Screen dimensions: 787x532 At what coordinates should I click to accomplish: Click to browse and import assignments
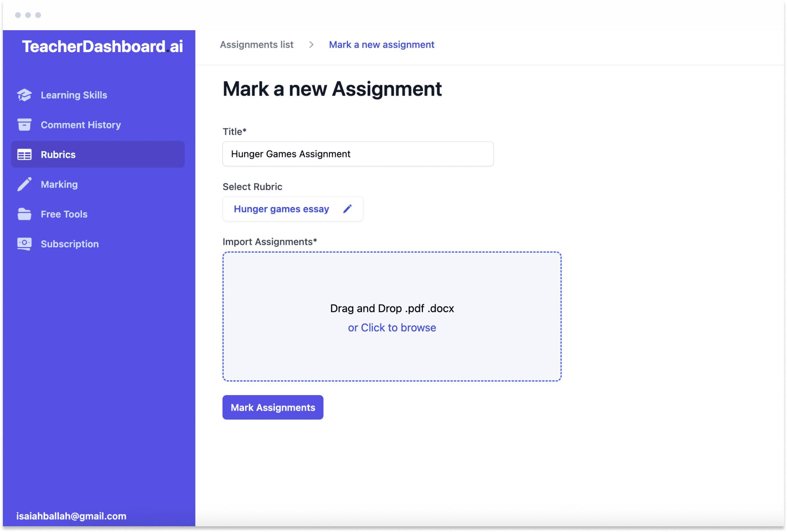pos(392,327)
